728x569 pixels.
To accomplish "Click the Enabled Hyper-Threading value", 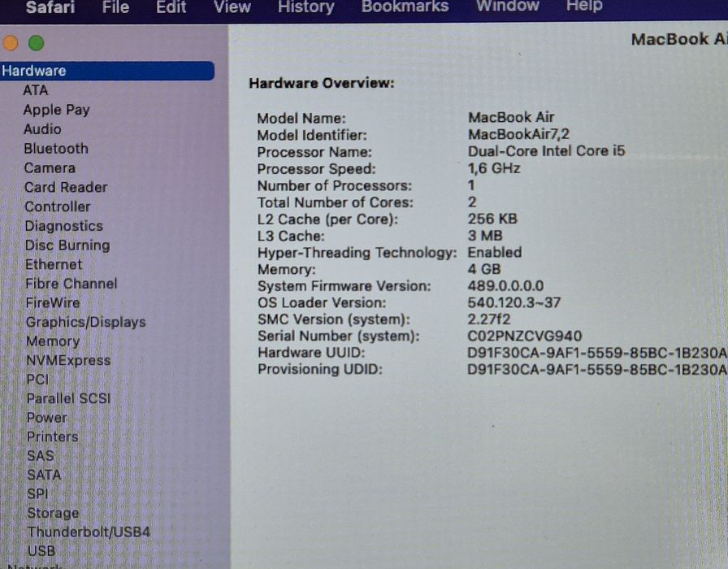I will click(x=495, y=252).
